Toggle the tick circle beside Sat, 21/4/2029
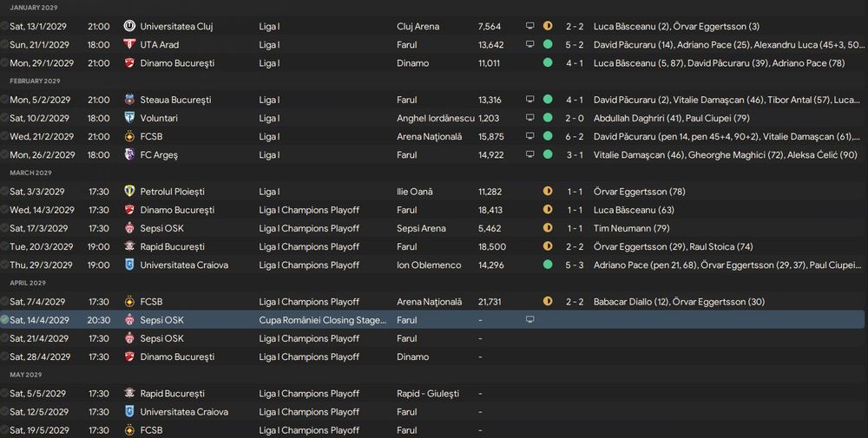 tap(4, 338)
